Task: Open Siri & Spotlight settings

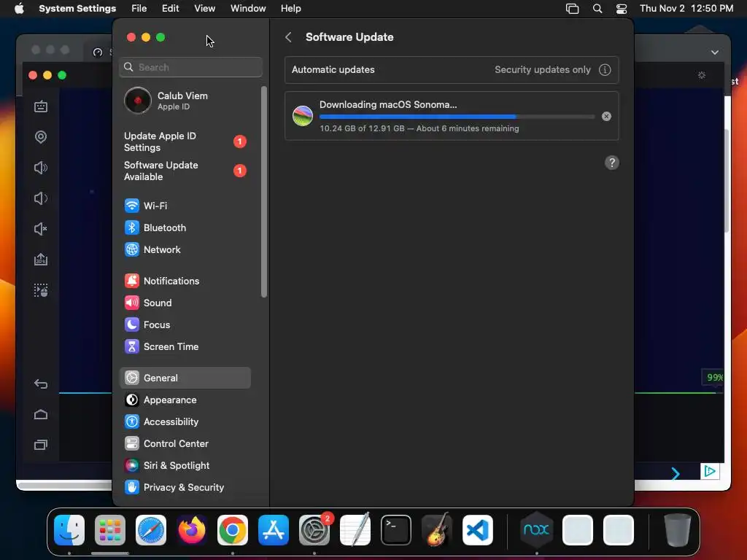Action: (185, 466)
